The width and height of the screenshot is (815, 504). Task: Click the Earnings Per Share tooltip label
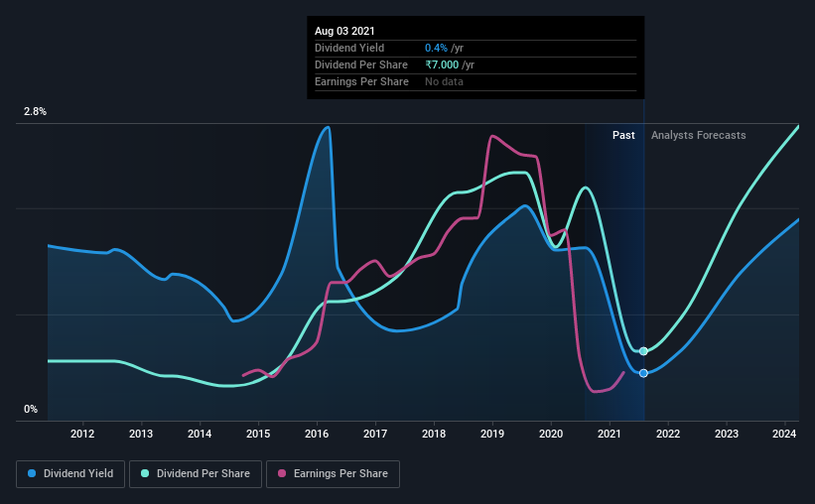click(361, 81)
